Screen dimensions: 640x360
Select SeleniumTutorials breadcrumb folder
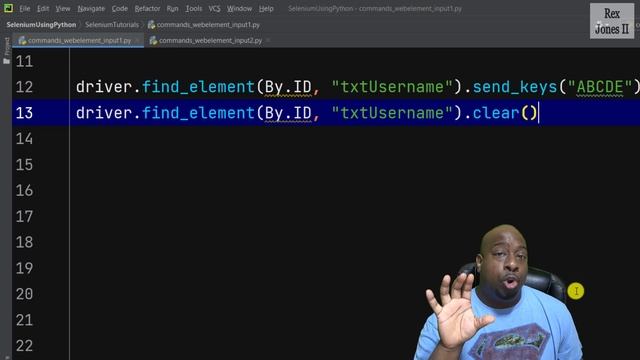pos(112,25)
